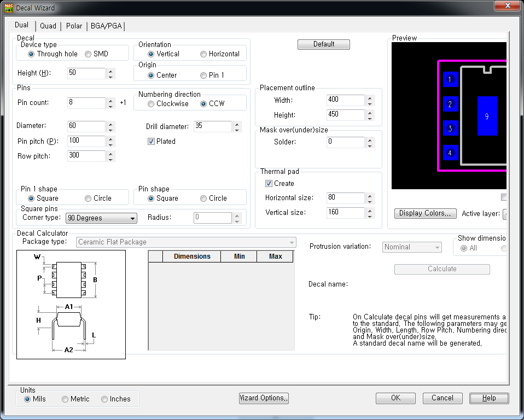Click the pin Diameter input field

click(86, 126)
